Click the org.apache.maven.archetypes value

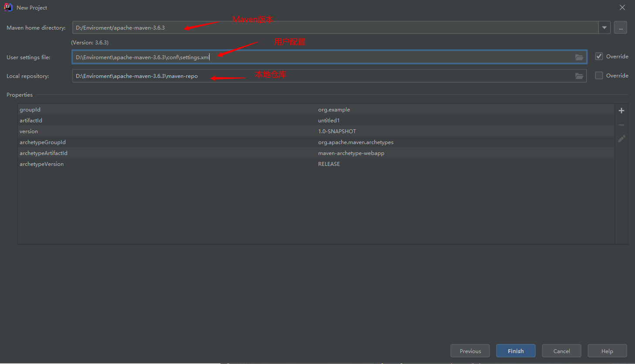[x=356, y=142]
